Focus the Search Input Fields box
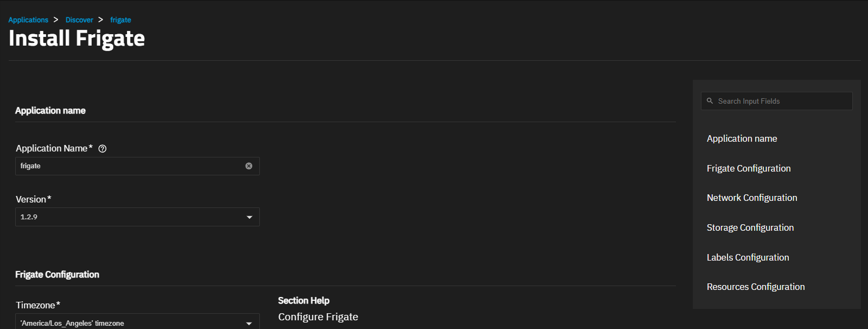This screenshot has height=329, width=868. [781, 102]
